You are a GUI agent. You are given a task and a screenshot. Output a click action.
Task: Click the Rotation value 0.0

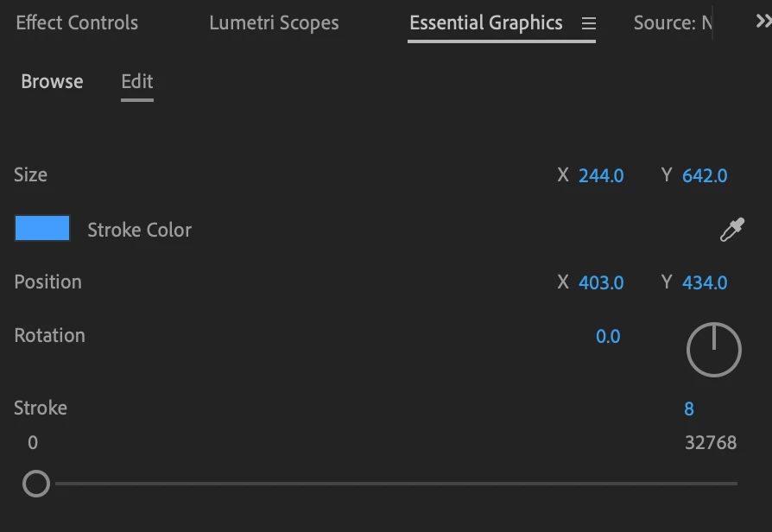(608, 336)
